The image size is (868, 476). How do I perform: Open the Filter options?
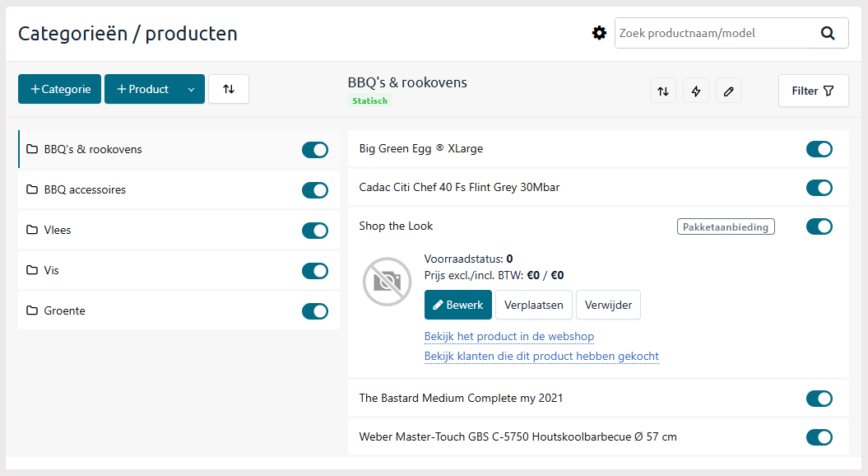pyautogui.click(x=813, y=91)
